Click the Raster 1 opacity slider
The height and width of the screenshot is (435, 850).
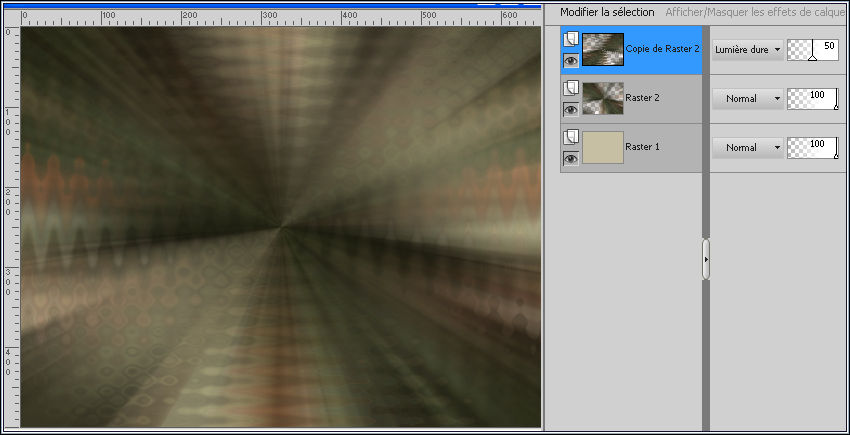[813, 148]
